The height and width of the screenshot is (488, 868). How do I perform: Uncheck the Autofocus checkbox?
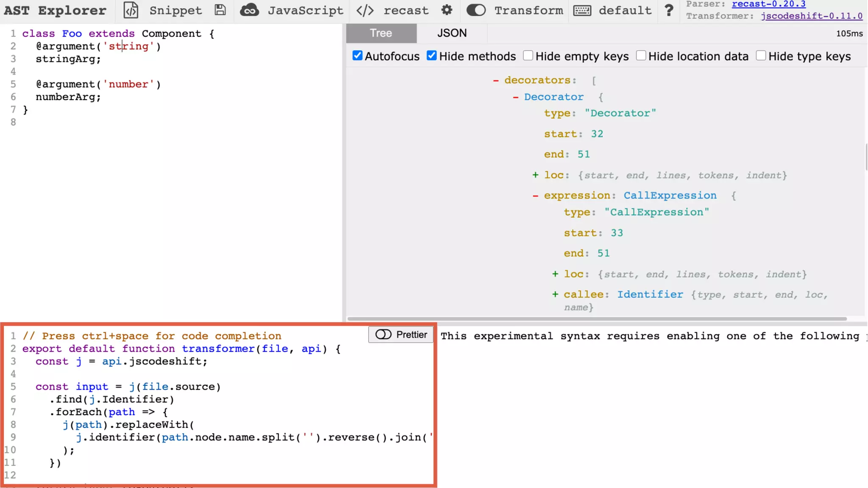(357, 55)
